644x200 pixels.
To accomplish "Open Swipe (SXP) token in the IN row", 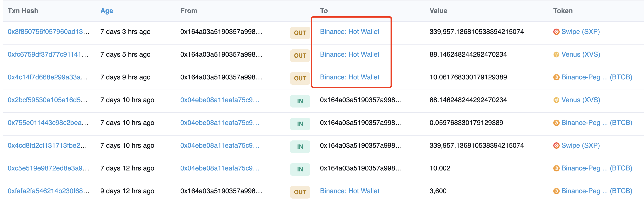I will (x=580, y=145).
